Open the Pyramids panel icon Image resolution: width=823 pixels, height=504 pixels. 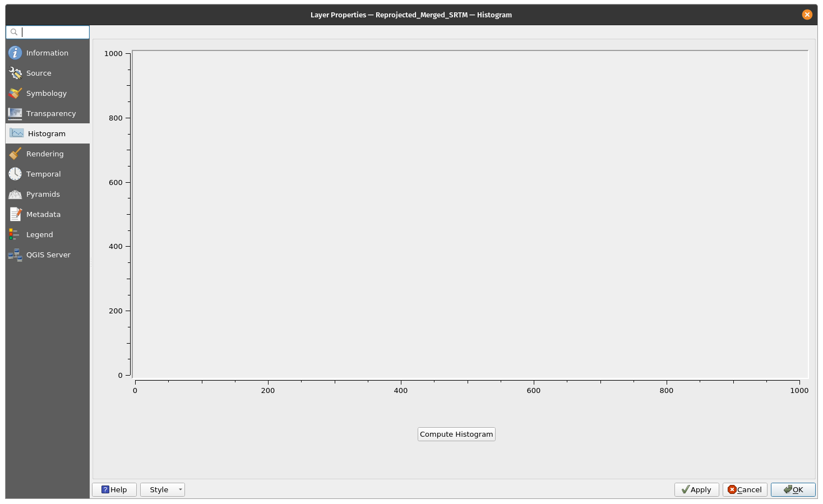click(x=14, y=194)
